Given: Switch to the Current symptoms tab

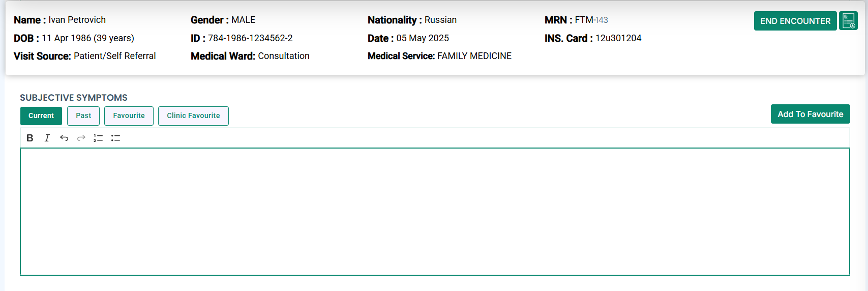Looking at the screenshot, I should [41, 115].
